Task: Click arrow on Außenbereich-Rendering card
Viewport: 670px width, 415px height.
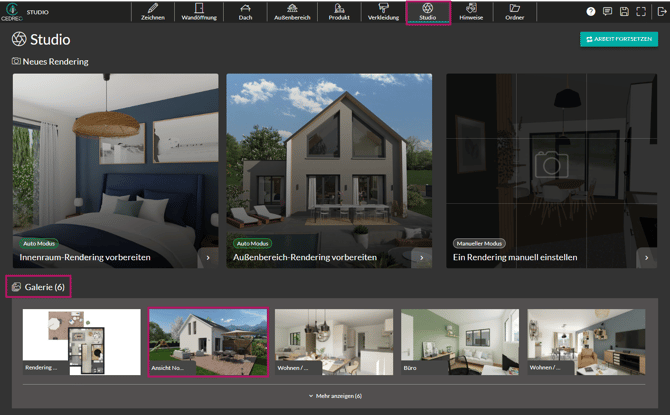Action: click(x=422, y=258)
